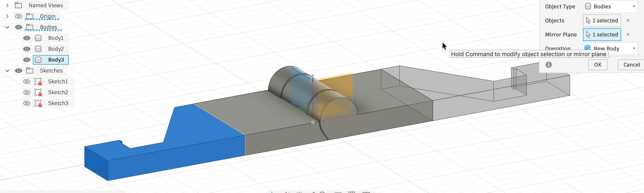Show the hidden Origin folder
644x193 pixels.
click(x=19, y=16)
